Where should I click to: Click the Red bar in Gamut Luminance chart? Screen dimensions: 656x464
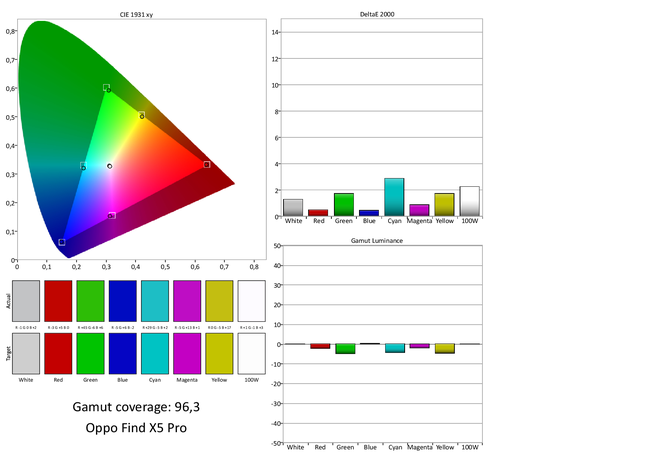point(320,346)
